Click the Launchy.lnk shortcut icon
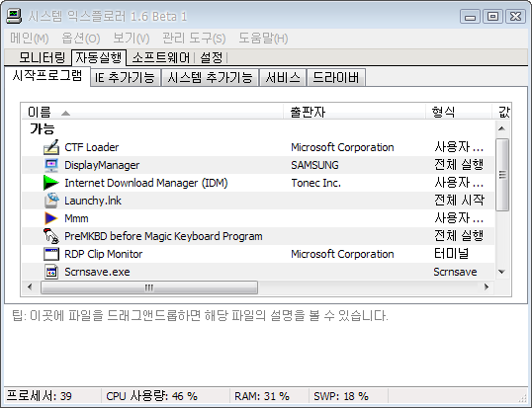Viewport: 532px width, 408px height. (x=51, y=201)
